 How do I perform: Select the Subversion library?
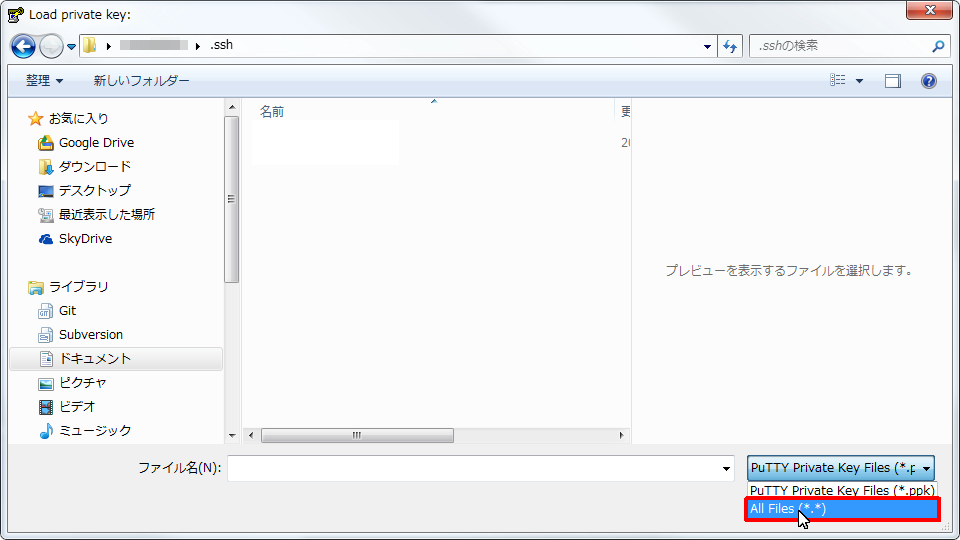90,335
